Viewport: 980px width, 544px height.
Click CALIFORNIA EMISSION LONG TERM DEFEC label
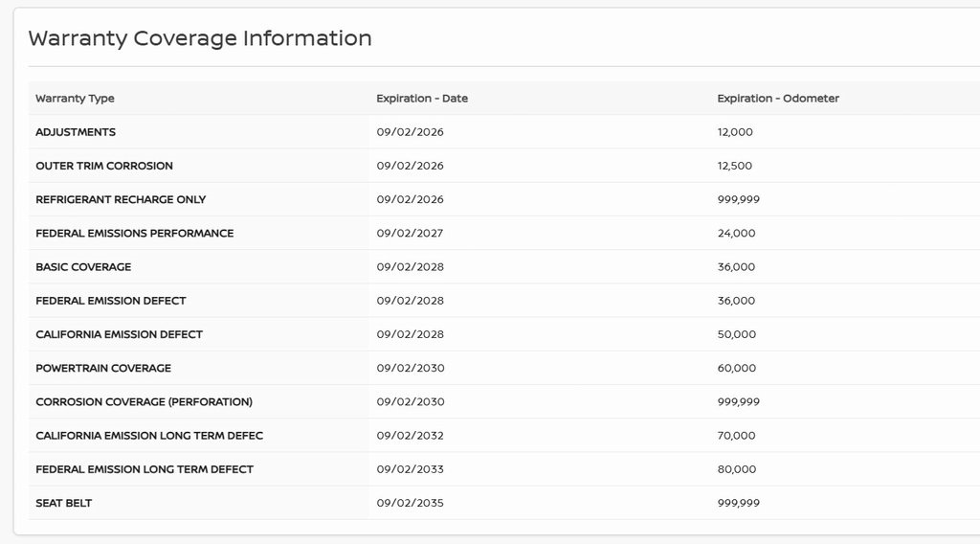[x=149, y=436]
